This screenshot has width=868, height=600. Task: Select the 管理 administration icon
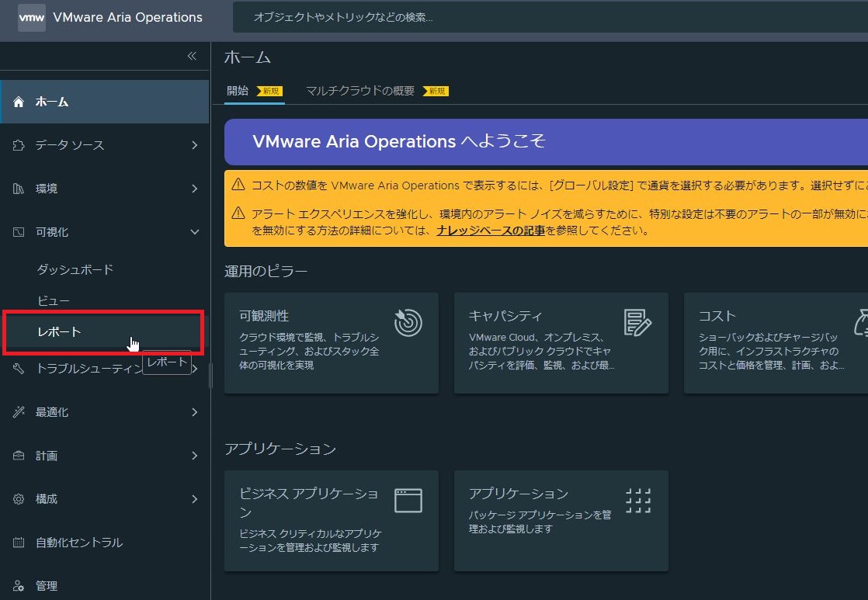17,586
